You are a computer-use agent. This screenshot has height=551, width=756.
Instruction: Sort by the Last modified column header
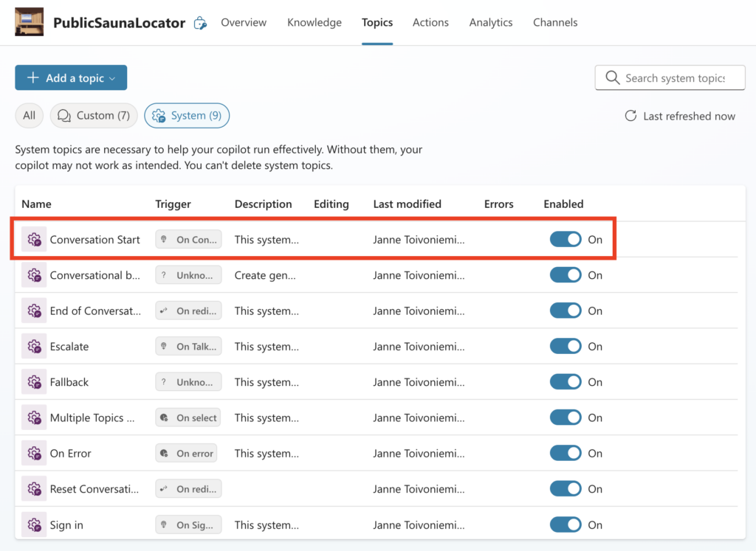[x=407, y=204]
